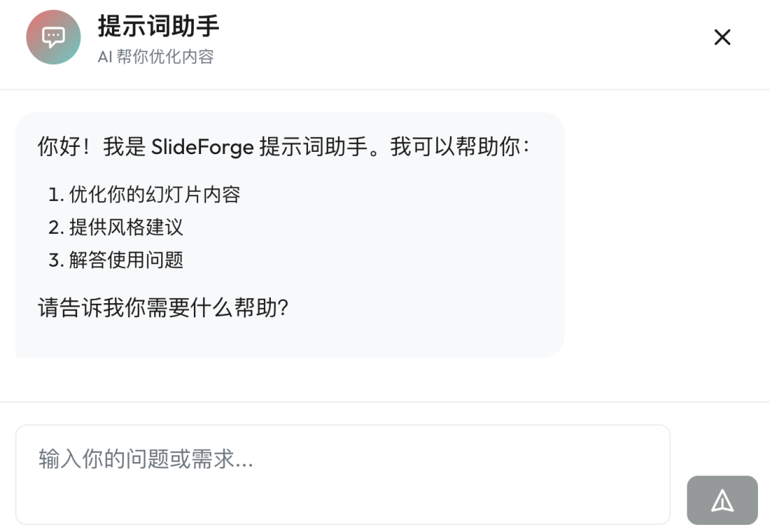The height and width of the screenshot is (532, 770).
Task: Click the list number 3 marker
Action: (x=56, y=260)
